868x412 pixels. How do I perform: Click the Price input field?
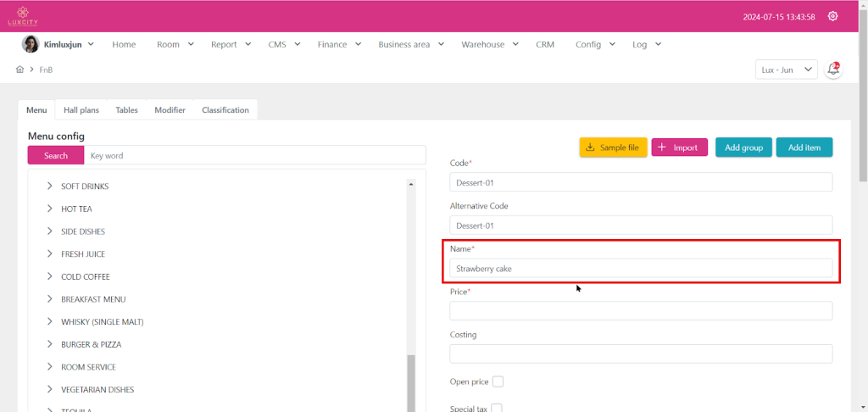coord(641,310)
